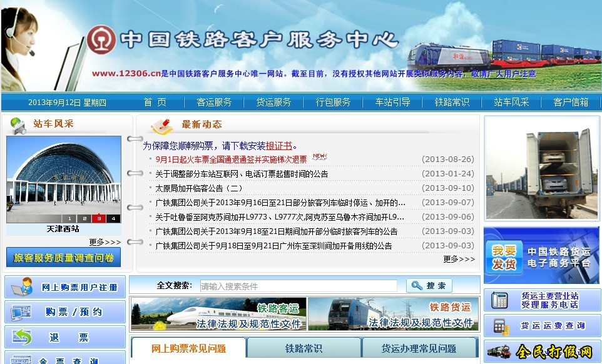Click the monitor icon on 购票/预约
Screen dimensions: 602x364
click(21, 313)
